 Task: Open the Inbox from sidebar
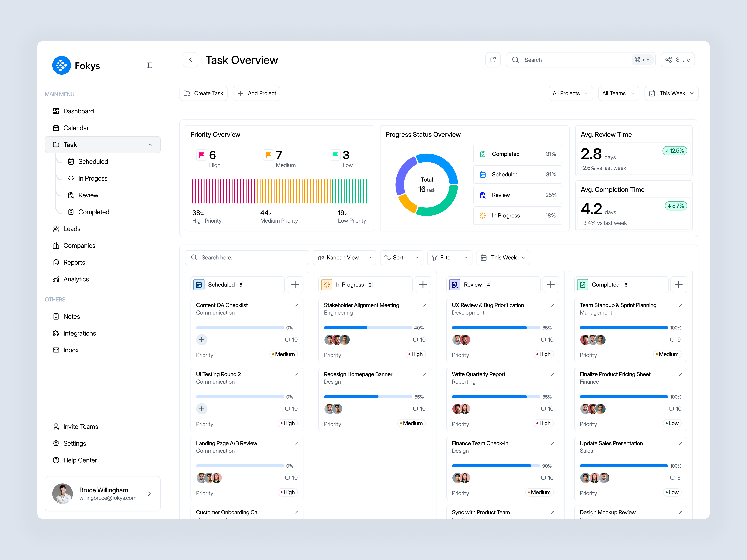pos(71,350)
